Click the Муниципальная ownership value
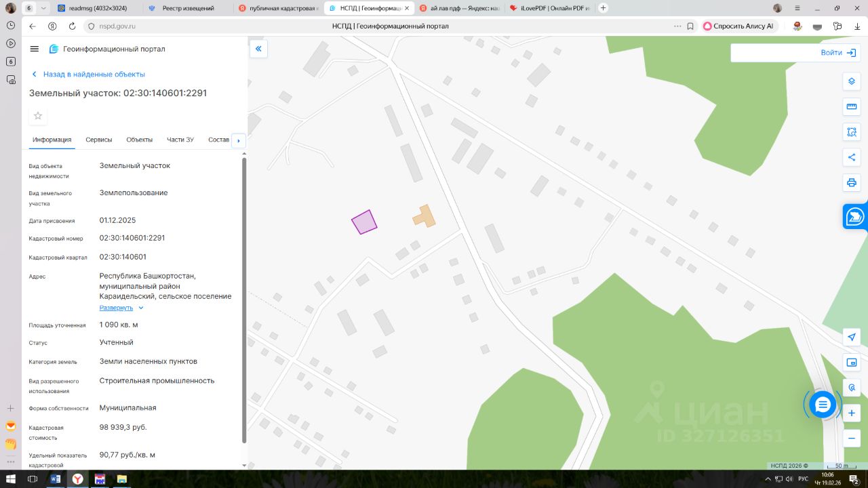Screen dimensions: 868x488 (x=128, y=407)
